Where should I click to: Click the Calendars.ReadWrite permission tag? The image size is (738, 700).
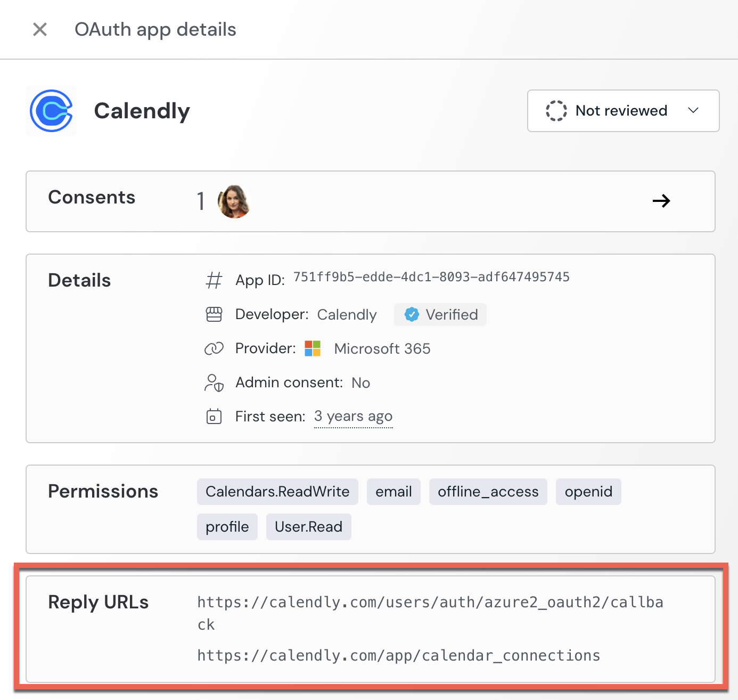(x=277, y=492)
